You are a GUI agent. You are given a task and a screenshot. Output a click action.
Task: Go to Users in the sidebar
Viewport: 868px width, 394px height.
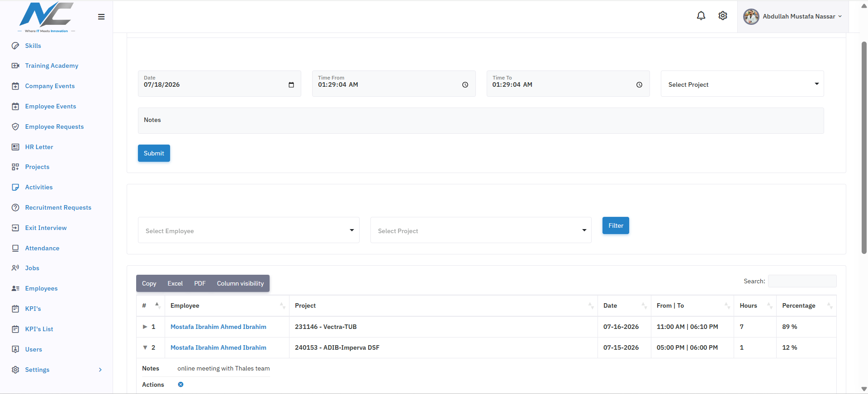pos(33,349)
